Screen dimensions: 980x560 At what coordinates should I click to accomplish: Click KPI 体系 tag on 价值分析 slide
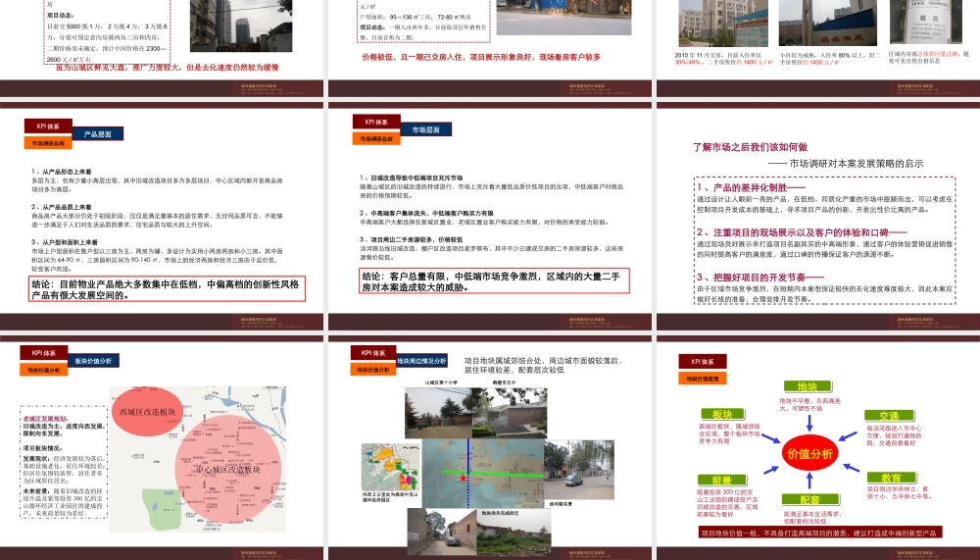tap(703, 362)
